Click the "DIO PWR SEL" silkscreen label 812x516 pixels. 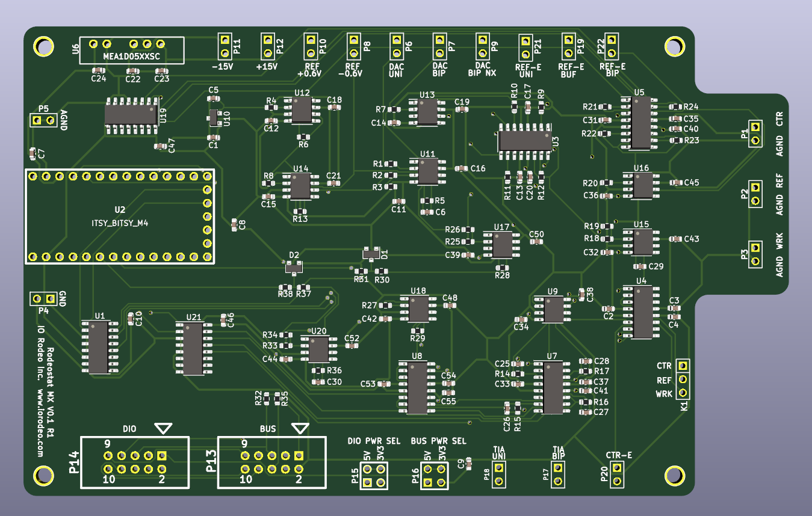point(374,441)
